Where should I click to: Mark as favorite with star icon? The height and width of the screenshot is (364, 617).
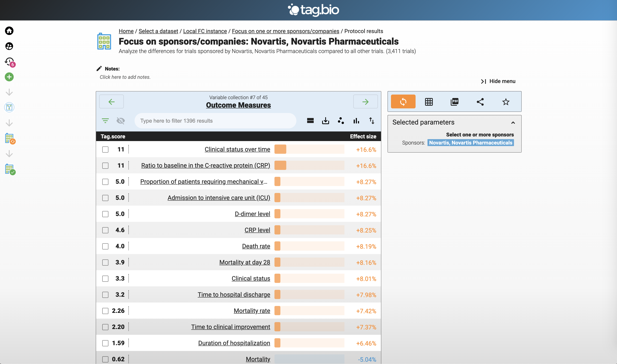coord(506,101)
